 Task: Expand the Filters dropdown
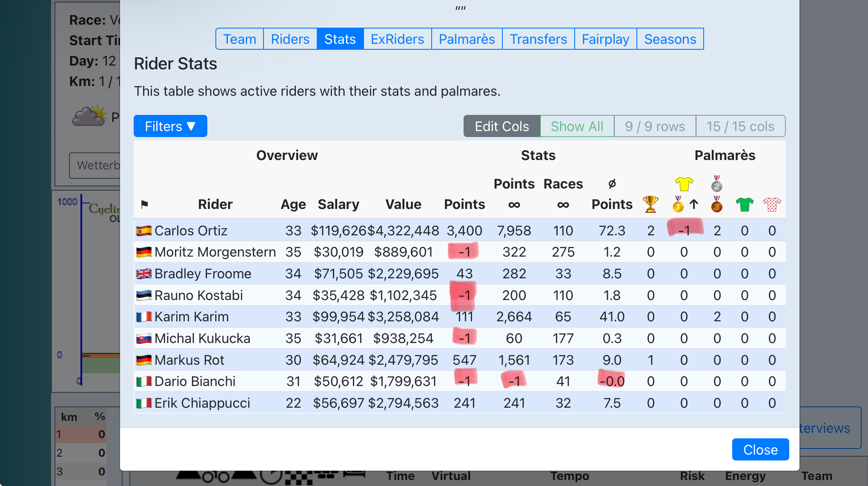tap(170, 126)
